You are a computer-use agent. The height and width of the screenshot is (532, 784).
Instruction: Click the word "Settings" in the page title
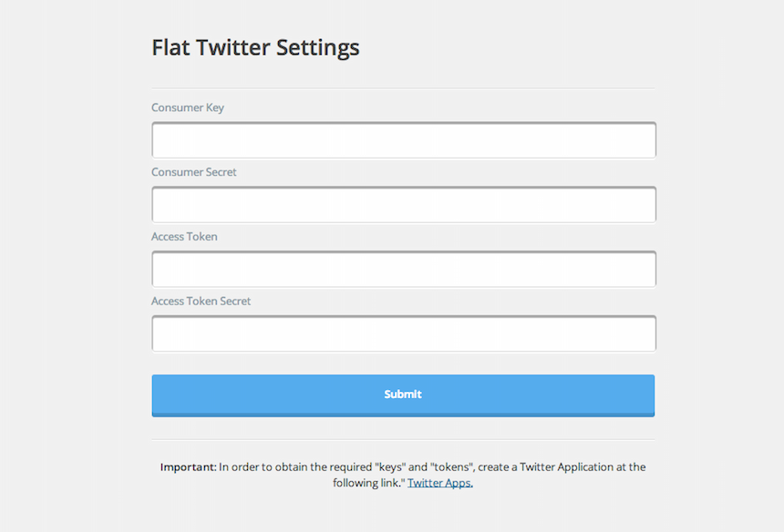coord(317,48)
